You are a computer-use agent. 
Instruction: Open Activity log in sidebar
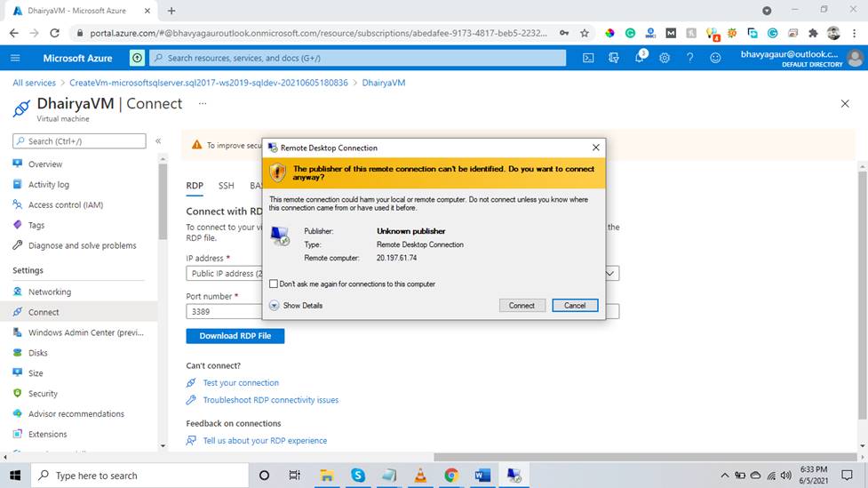click(x=49, y=185)
